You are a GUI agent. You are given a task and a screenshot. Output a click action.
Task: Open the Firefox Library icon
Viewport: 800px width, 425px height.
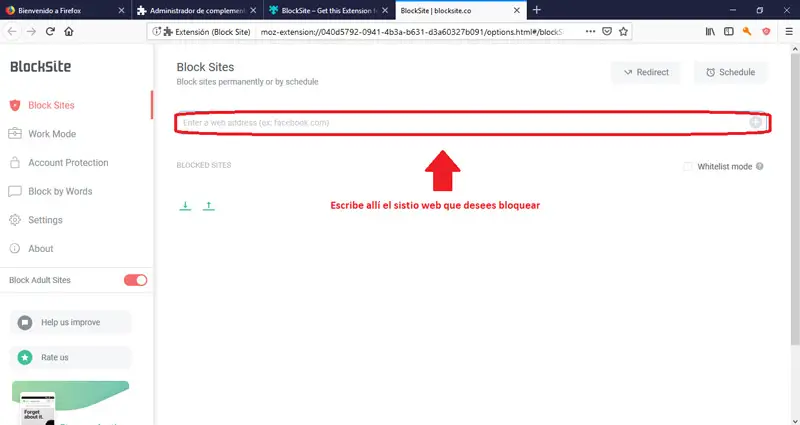click(x=710, y=32)
